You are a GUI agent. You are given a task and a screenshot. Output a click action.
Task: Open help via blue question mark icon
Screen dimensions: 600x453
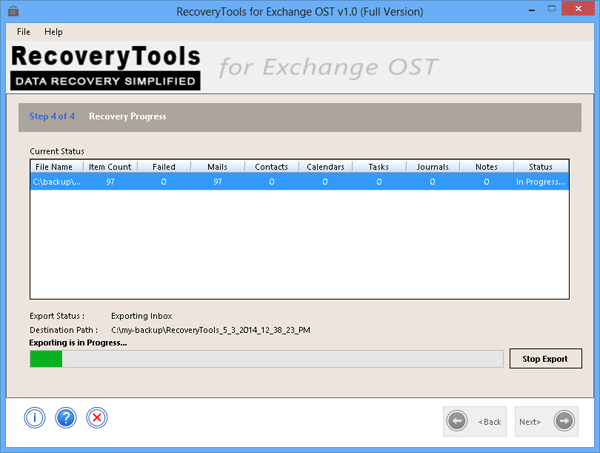pyautogui.click(x=66, y=418)
